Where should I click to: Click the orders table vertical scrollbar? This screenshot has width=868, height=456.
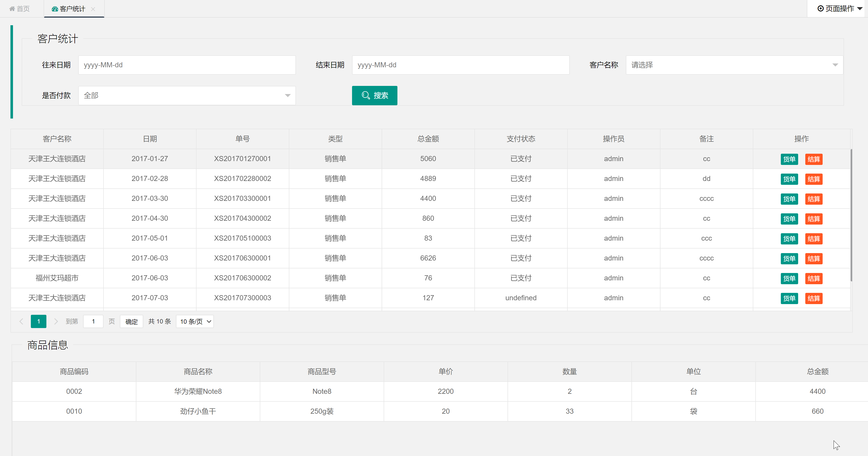click(851, 215)
